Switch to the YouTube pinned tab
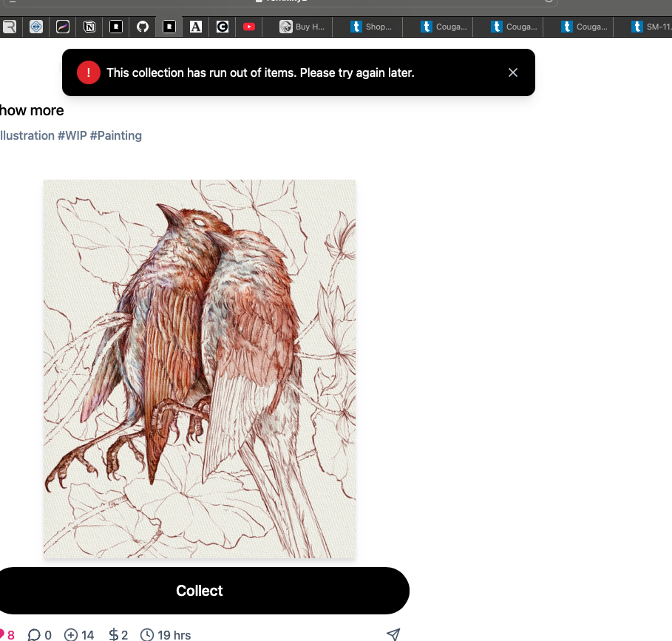The height and width of the screenshot is (641, 672). [x=248, y=27]
